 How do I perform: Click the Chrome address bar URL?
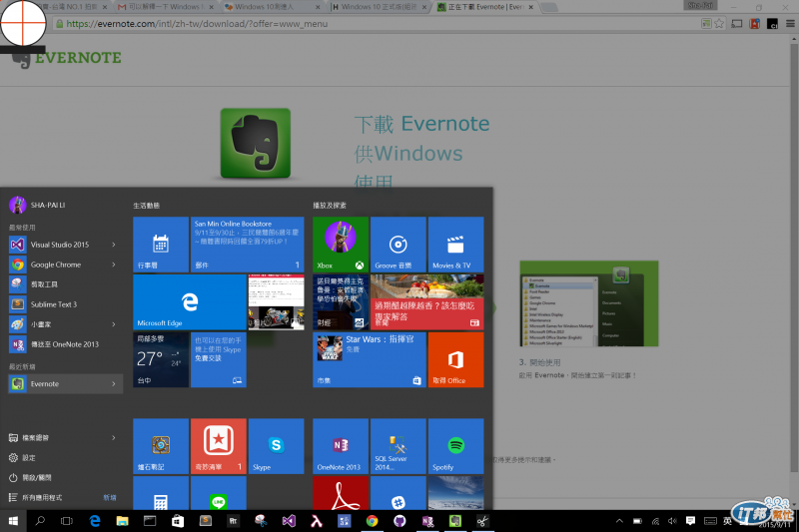(197, 23)
